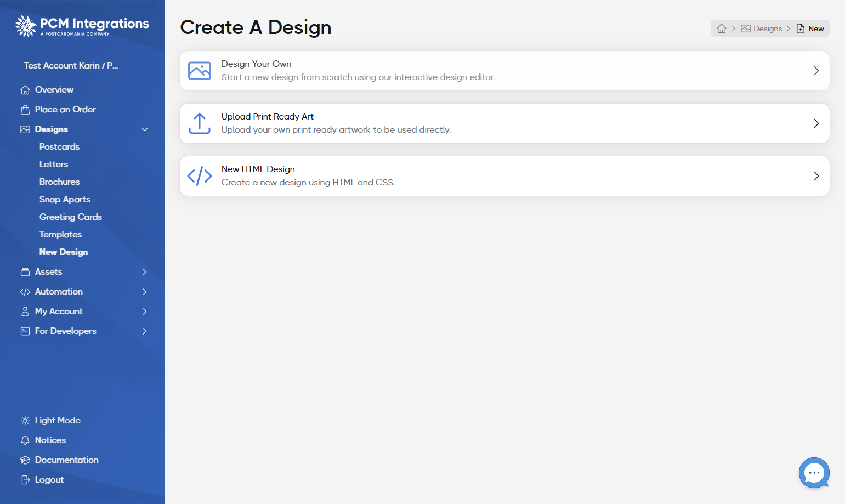Screen dimensions: 845x504
Task: Click the Upload Print Ready Art upload icon
Action: pyautogui.click(x=200, y=123)
